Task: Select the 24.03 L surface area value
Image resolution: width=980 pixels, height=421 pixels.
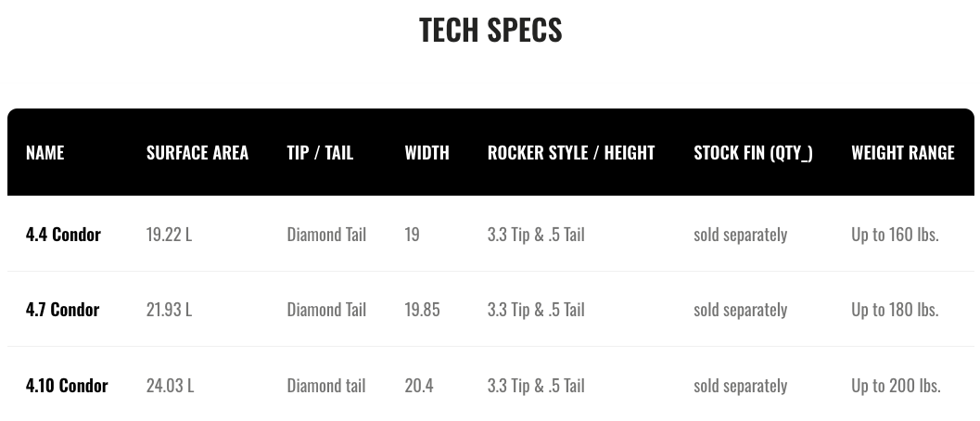Action: [x=170, y=385]
